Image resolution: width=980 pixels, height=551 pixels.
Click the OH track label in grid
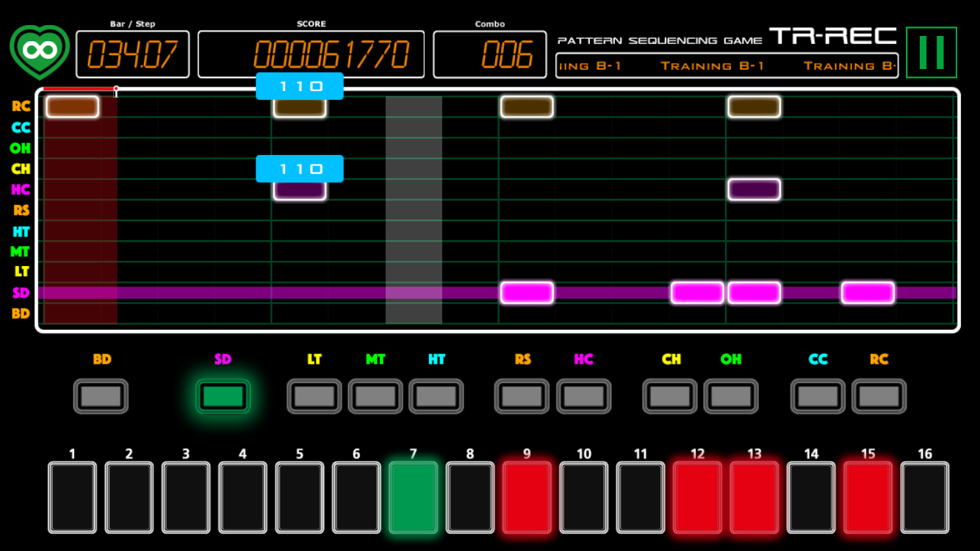tap(21, 148)
